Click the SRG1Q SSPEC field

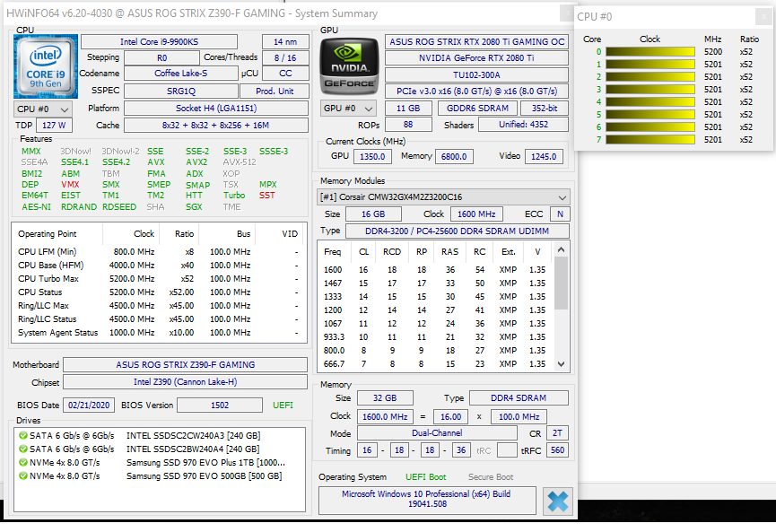click(180, 91)
